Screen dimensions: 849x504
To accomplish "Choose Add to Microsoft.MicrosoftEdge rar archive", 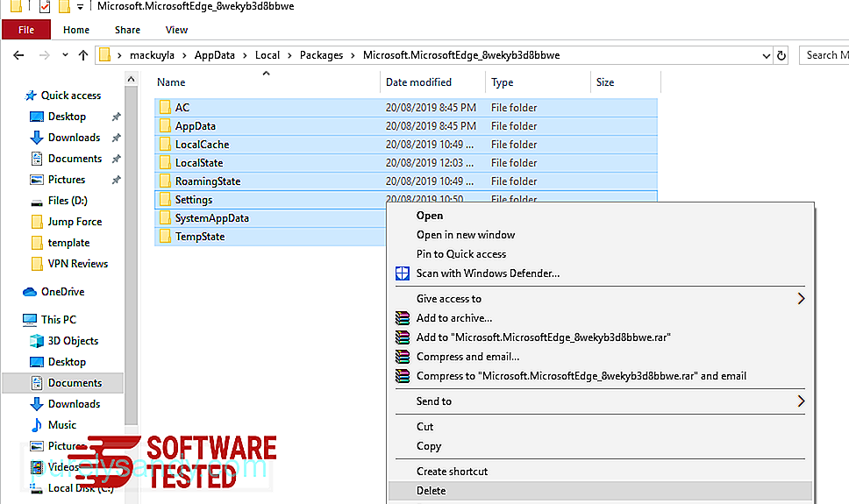I will pos(543,337).
